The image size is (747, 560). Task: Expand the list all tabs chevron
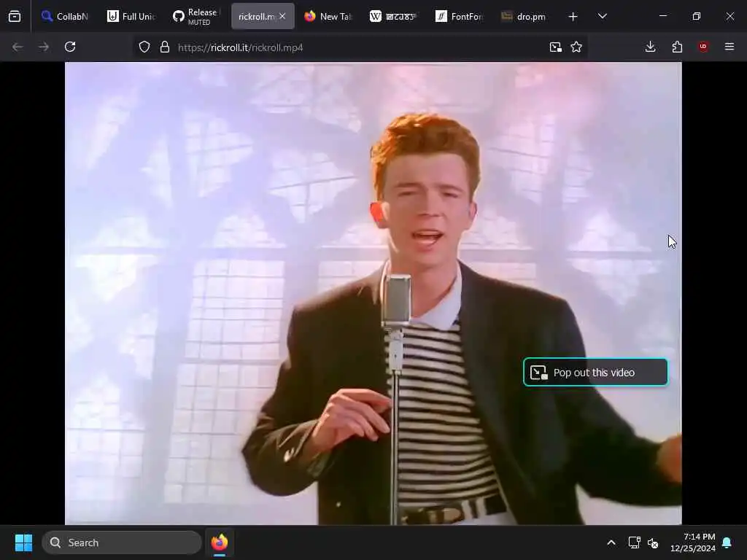coord(603,16)
